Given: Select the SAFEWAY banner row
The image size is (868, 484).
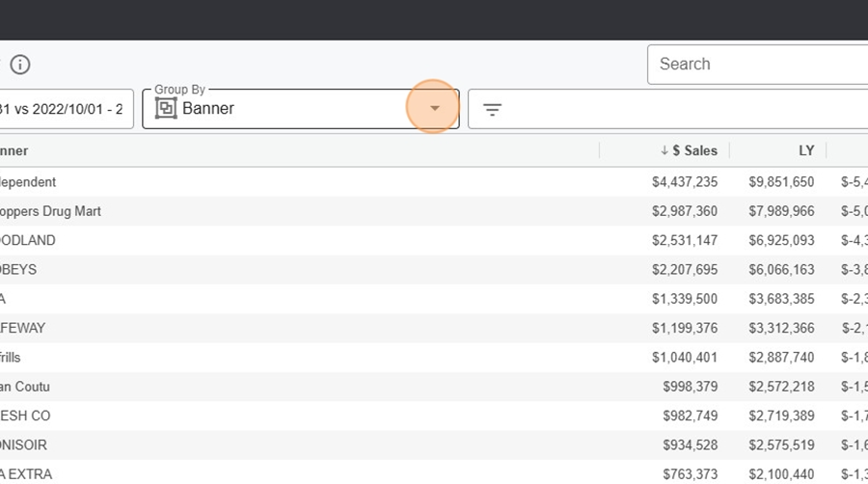Looking at the screenshot, I should click(x=434, y=328).
